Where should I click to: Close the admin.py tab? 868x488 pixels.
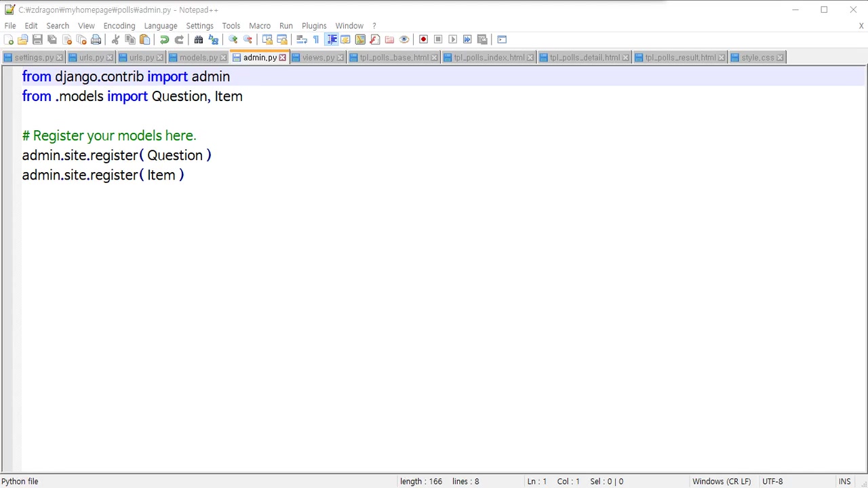pos(283,58)
